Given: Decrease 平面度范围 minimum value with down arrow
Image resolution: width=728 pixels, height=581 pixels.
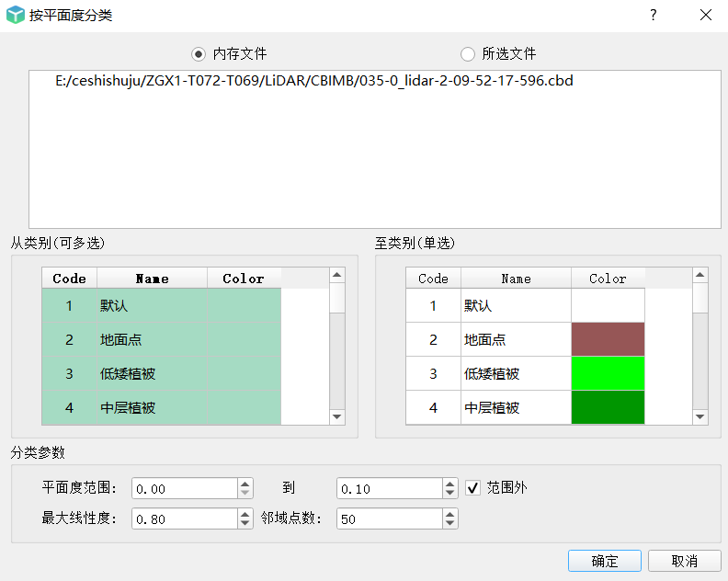Looking at the screenshot, I should pos(245,494).
